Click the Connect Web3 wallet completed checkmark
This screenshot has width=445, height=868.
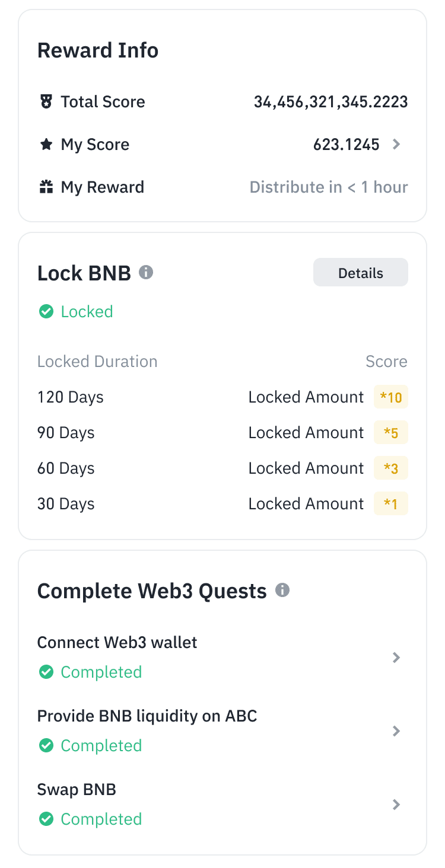coord(46,672)
